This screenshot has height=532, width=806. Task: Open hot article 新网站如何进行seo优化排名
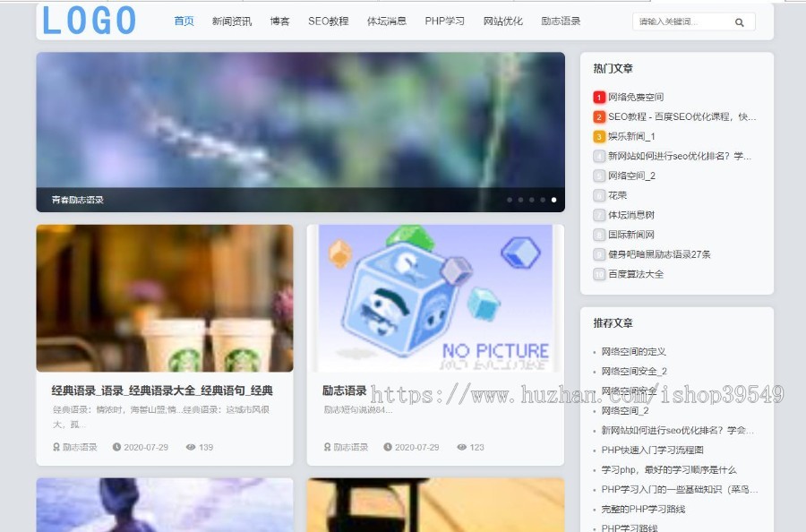[x=680, y=156]
